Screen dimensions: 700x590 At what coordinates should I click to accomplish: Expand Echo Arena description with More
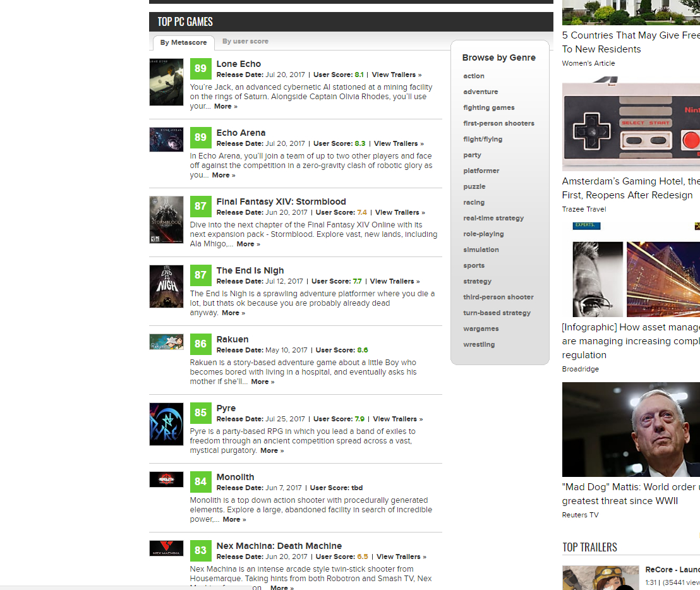223,175
